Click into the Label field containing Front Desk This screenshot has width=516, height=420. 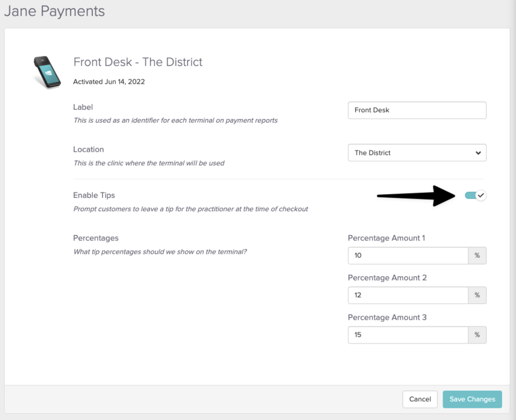coord(417,110)
